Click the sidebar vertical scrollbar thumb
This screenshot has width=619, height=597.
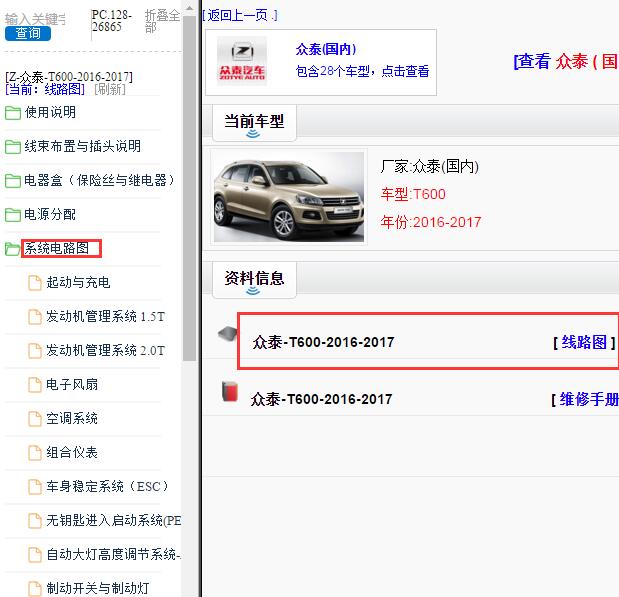[189, 188]
